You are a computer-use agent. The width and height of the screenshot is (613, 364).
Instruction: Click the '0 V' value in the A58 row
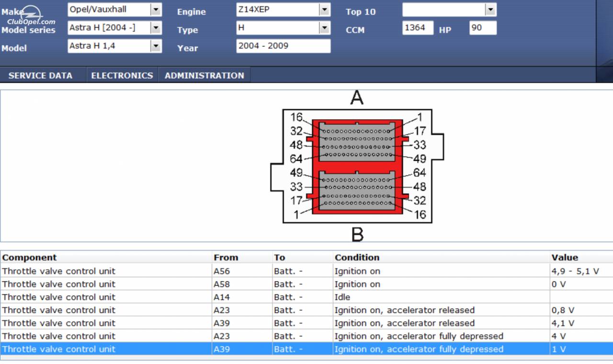[581, 284]
